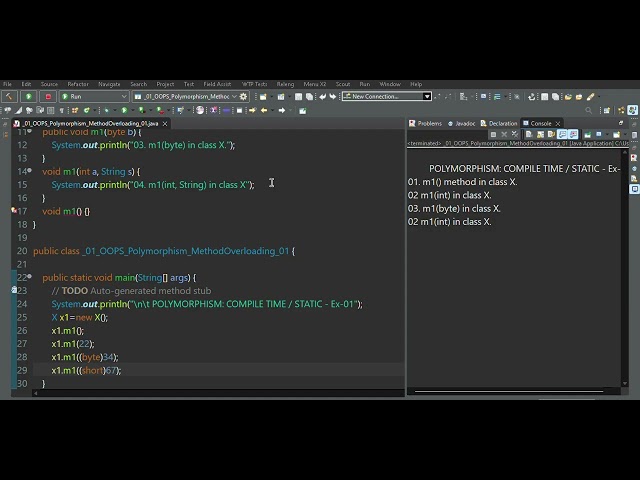640x480 pixels.
Task: Toggle the breakpoint marker at line 17
Action: click(x=14, y=211)
